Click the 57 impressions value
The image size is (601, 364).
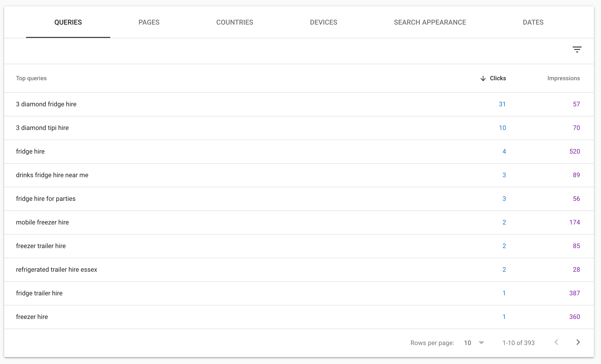point(576,104)
